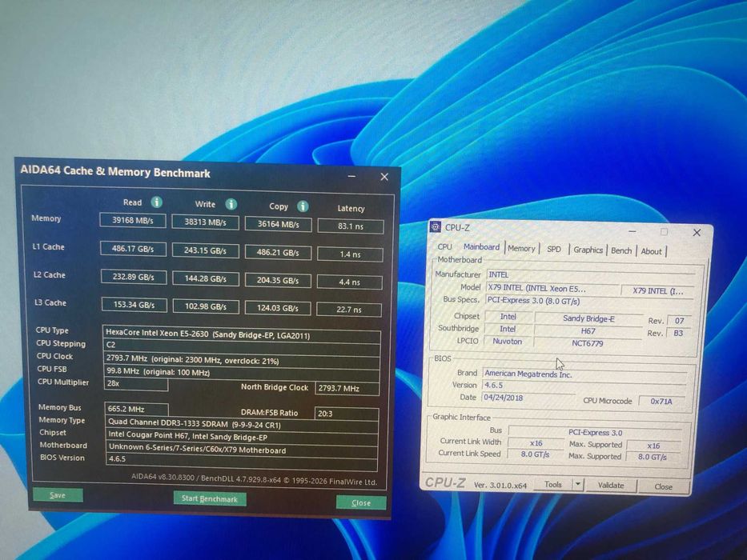This screenshot has width=747, height=560.
Task: Switch to the Graphics tab in CPU-Z
Action: coord(588,250)
